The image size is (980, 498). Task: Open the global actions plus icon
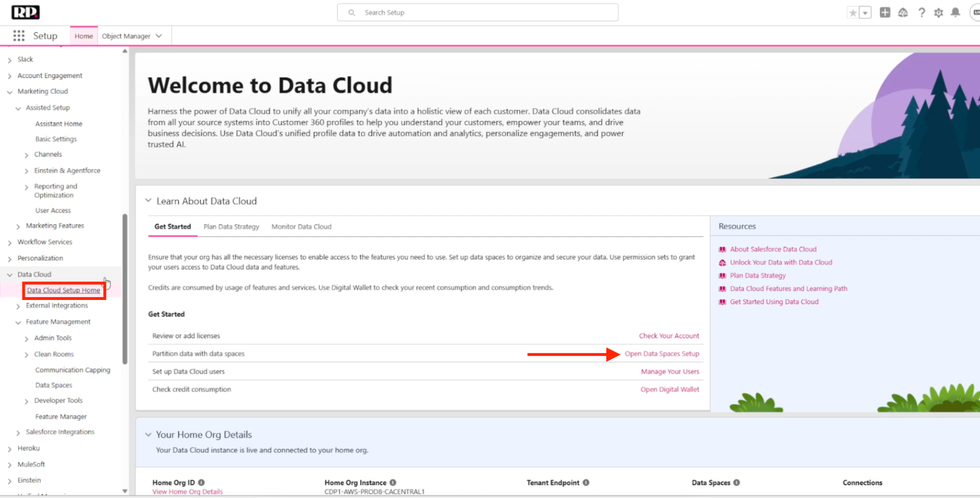point(885,13)
